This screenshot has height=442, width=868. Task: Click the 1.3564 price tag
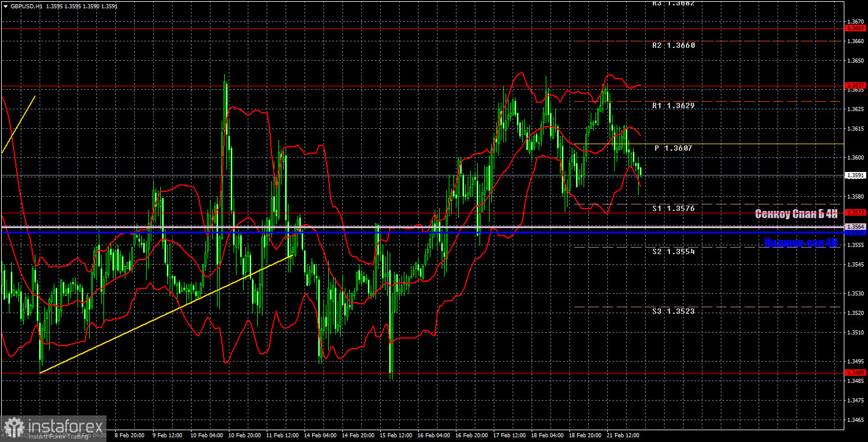(x=856, y=226)
